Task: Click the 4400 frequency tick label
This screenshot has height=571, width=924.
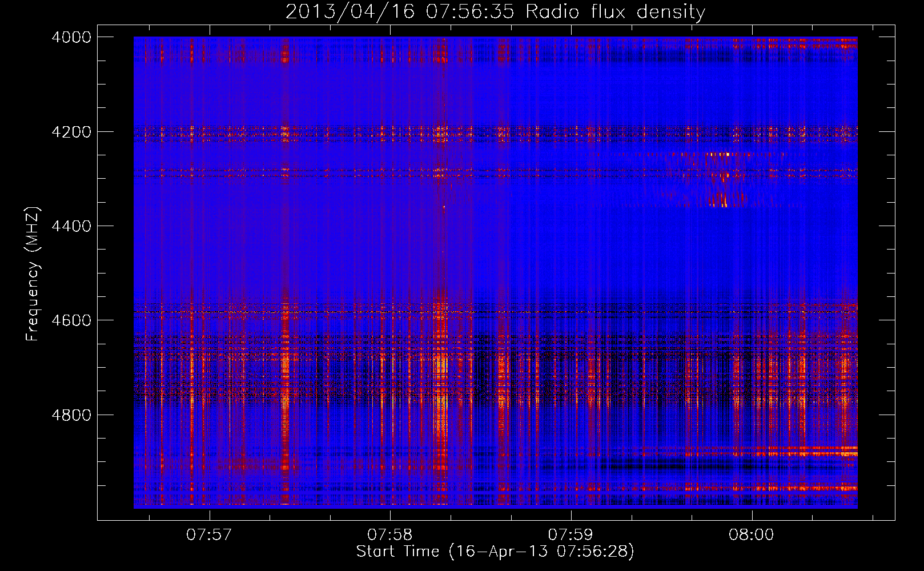Action: coord(71,226)
